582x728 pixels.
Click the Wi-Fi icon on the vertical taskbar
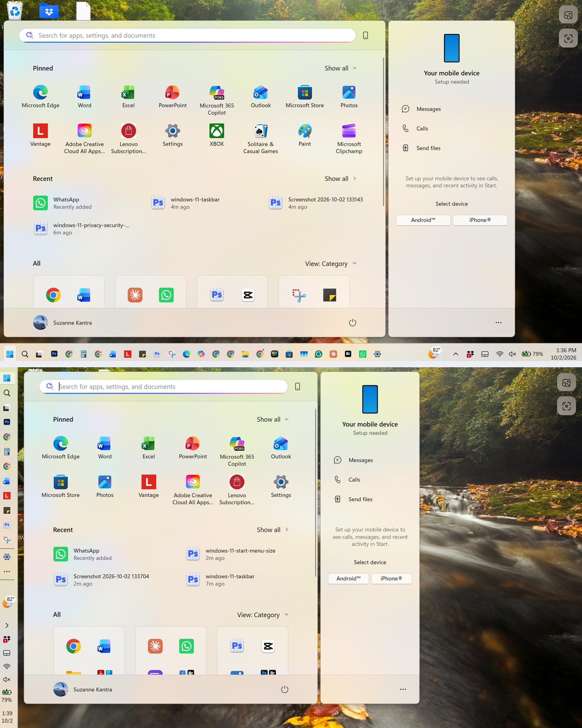[7, 667]
